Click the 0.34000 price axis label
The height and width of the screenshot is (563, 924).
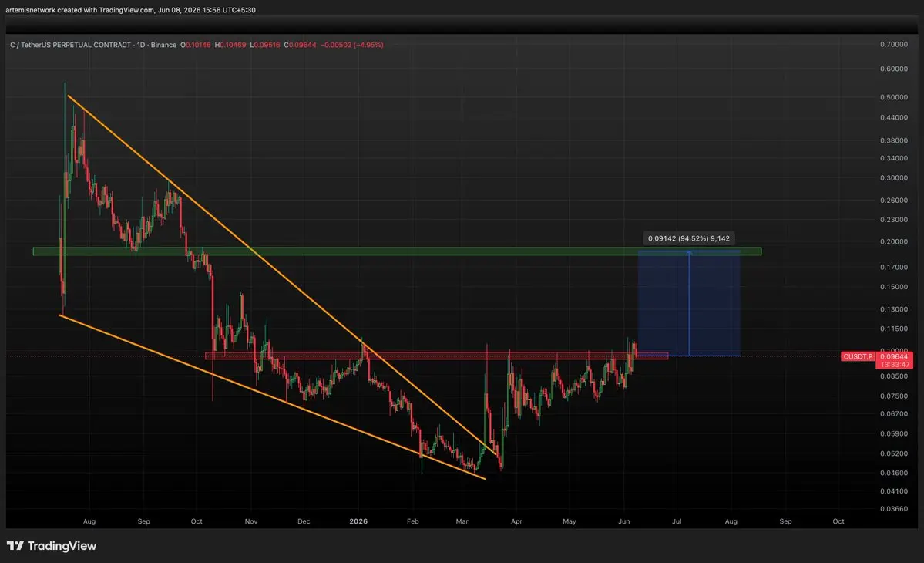tap(893, 159)
